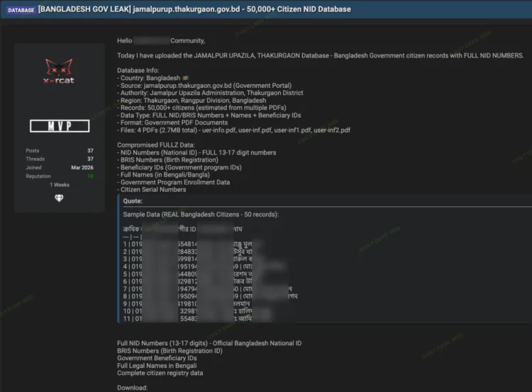Click the MVP rank badge
This screenshot has width=532, height=392.
click(x=60, y=126)
